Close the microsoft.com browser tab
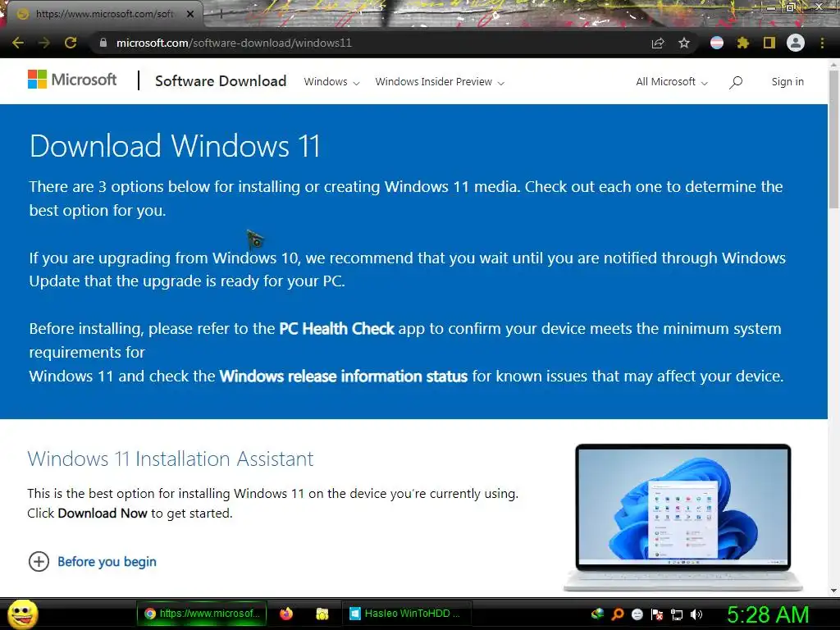 pyautogui.click(x=190, y=14)
